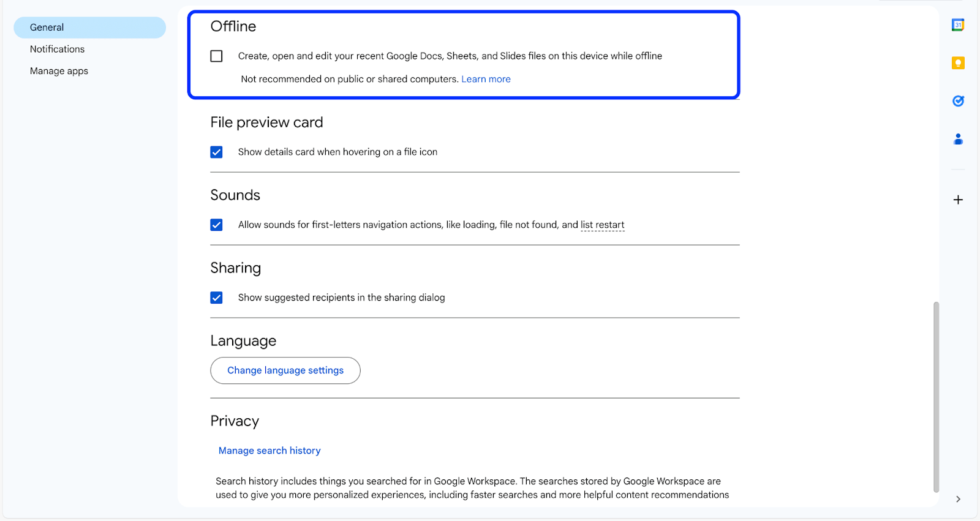
Task: Click Manage search history
Action: (x=269, y=450)
